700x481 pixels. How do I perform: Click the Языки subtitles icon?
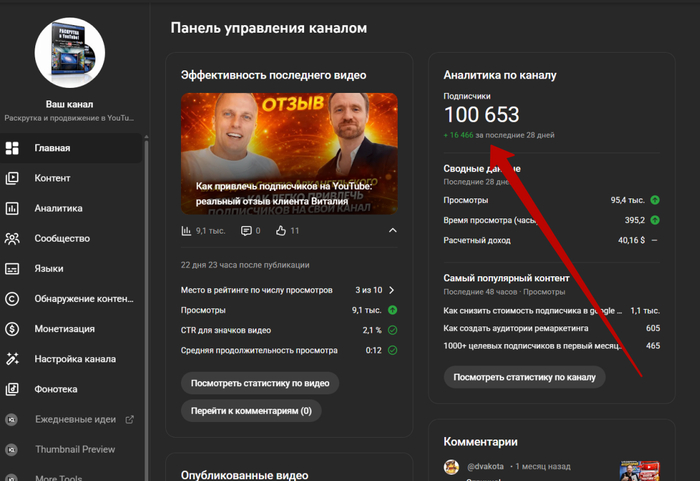pyautogui.click(x=12, y=268)
